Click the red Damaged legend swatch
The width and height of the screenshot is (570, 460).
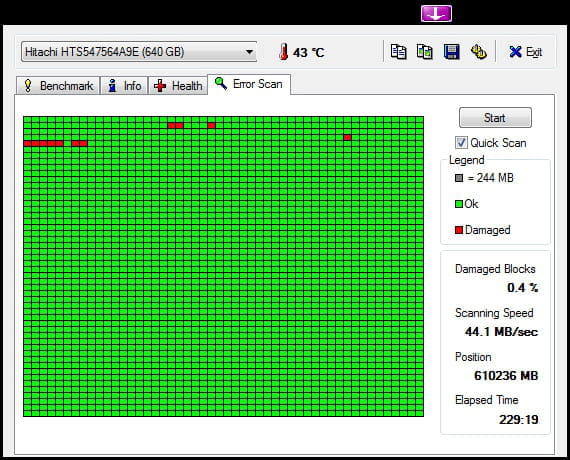459,230
